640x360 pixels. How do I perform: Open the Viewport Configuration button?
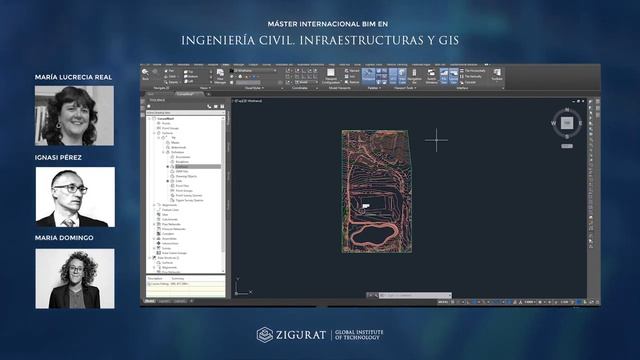331,76
